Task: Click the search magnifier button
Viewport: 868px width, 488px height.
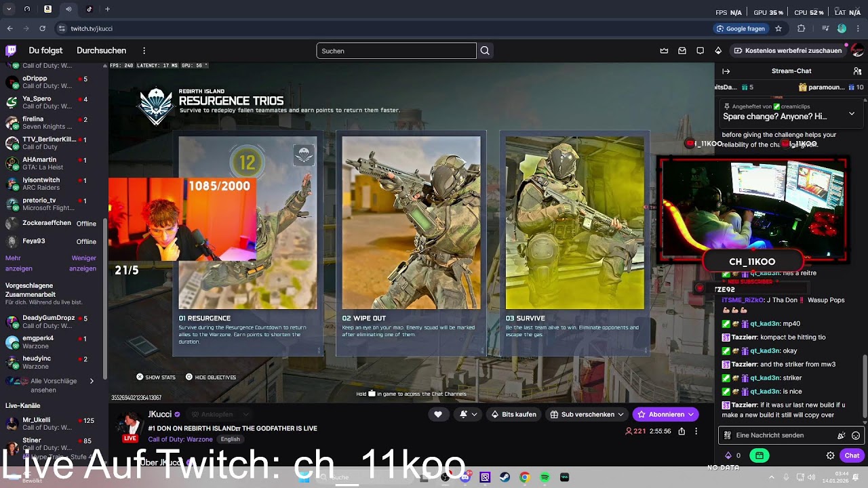Action: pos(485,51)
